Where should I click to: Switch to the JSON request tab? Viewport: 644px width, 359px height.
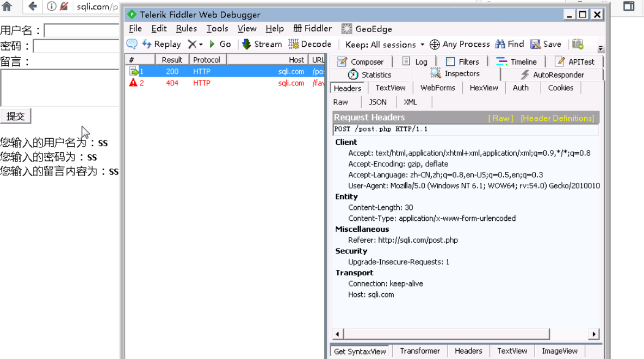pyautogui.click(x=377, y=102)
